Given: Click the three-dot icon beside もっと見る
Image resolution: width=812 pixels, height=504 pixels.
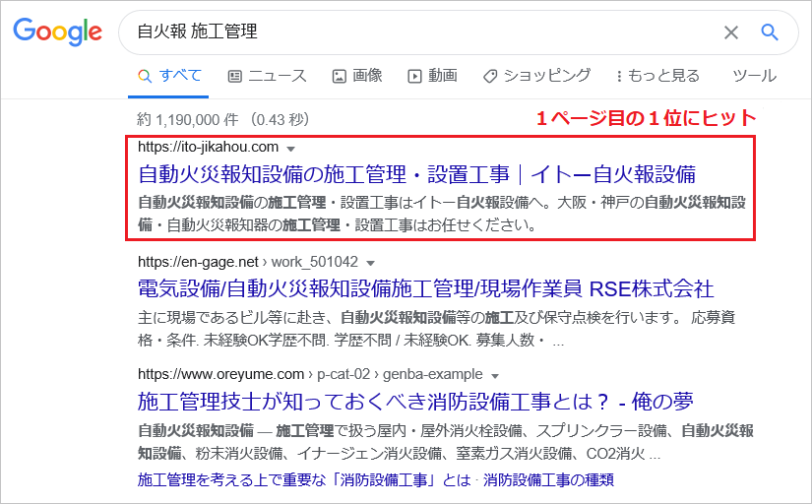Looking at the screenshot, I should point(619,77).
